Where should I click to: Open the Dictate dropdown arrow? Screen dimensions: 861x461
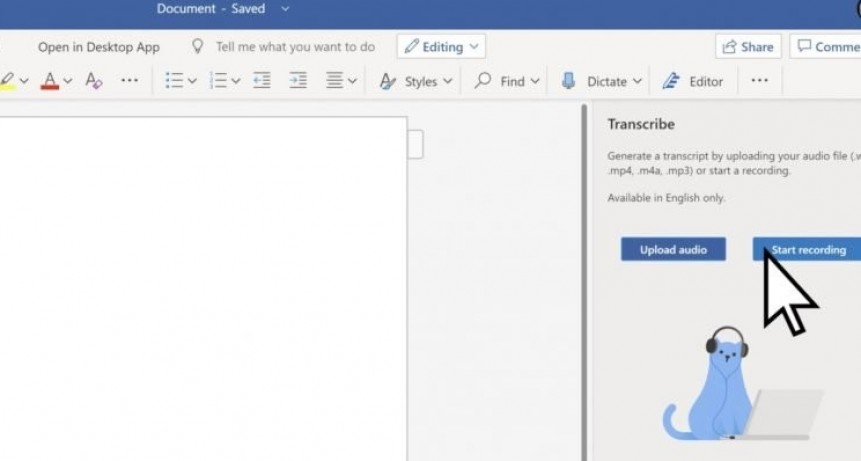coord(637,81)
